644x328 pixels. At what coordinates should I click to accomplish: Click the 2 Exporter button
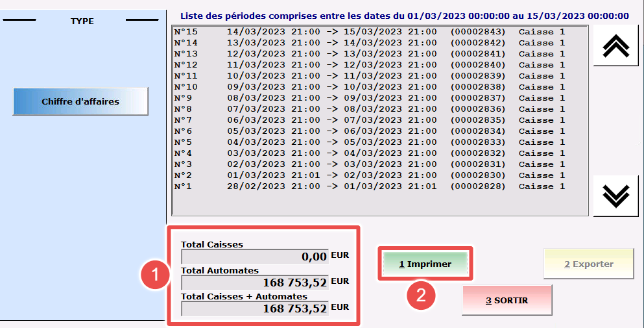(x=588, y=264)
